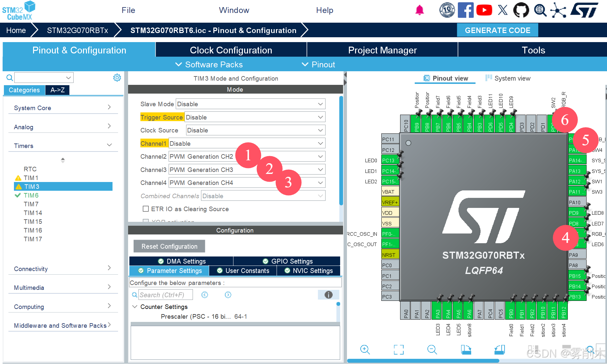Select TIM17 in the timers list
Screen dimensions: 607x364
(33, 239)
